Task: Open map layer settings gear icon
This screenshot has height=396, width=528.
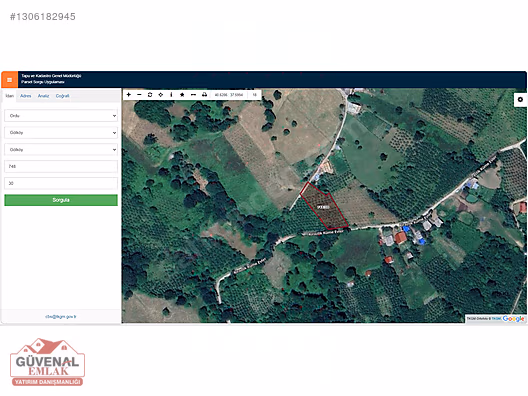Action: click(x=520, y=99)
